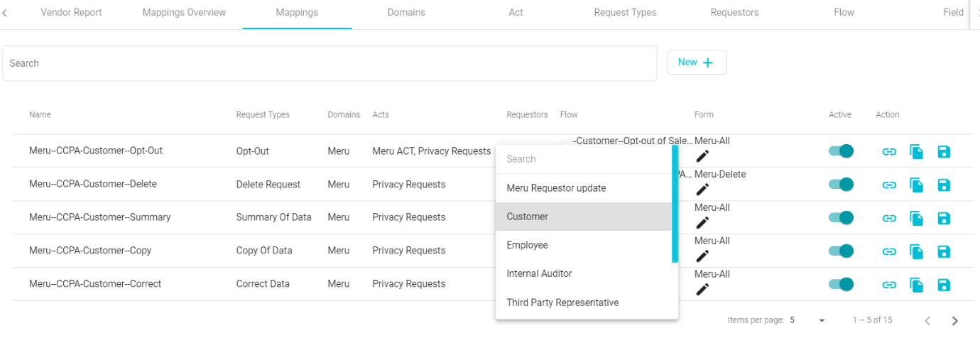Save the Meru--CCPA-Customer--Copy mapping
The image size is (980, 338).
(x=944, y=251)
